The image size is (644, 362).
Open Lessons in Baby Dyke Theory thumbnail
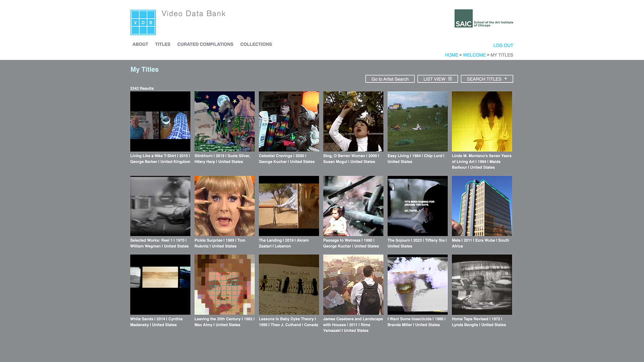(289, 285)
